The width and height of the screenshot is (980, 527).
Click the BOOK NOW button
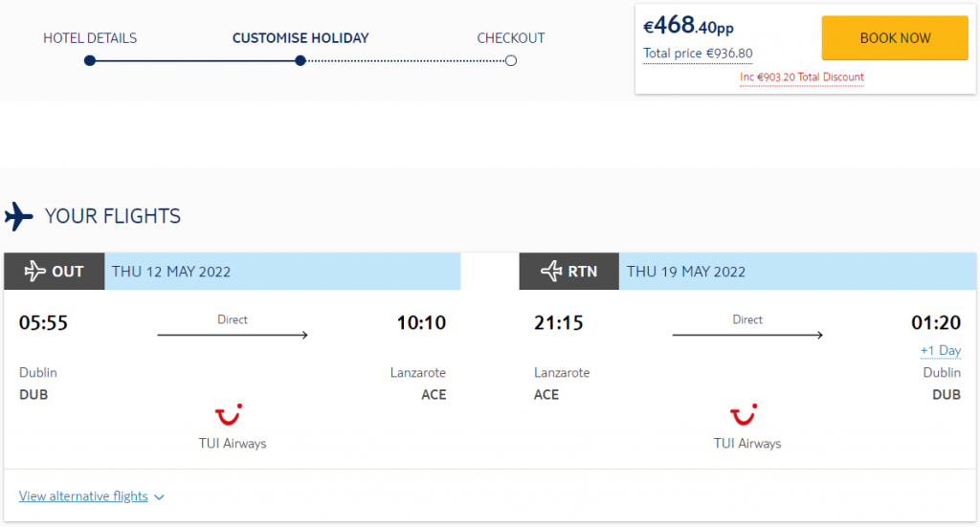pyautogui.click(x=895, y=38)
